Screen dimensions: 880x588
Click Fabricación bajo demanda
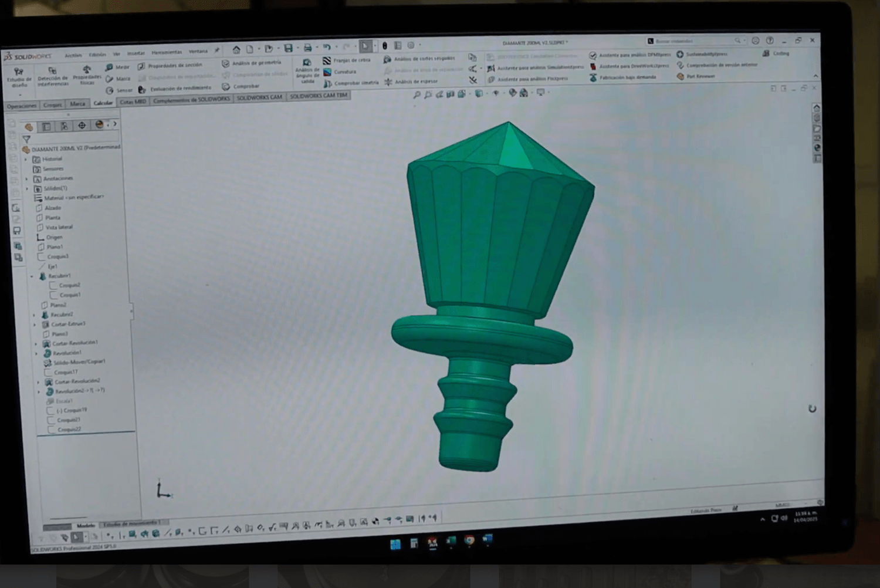pyautogui.click(x=623, y=77)
